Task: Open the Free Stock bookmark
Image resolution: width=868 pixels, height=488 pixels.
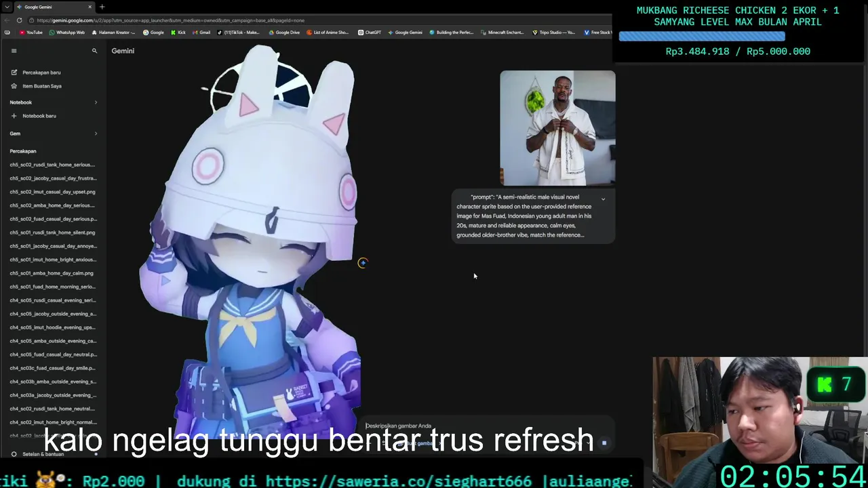Action: [x=597, y=33]
